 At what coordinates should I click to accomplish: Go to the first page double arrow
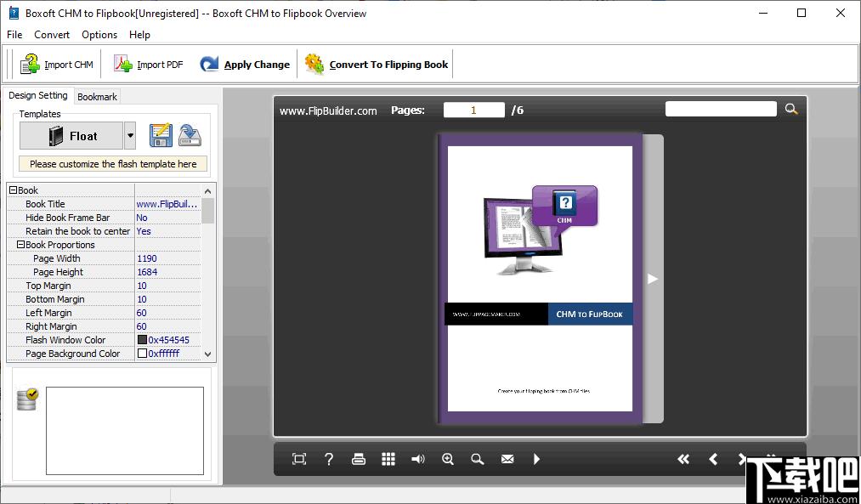point(683,459)
